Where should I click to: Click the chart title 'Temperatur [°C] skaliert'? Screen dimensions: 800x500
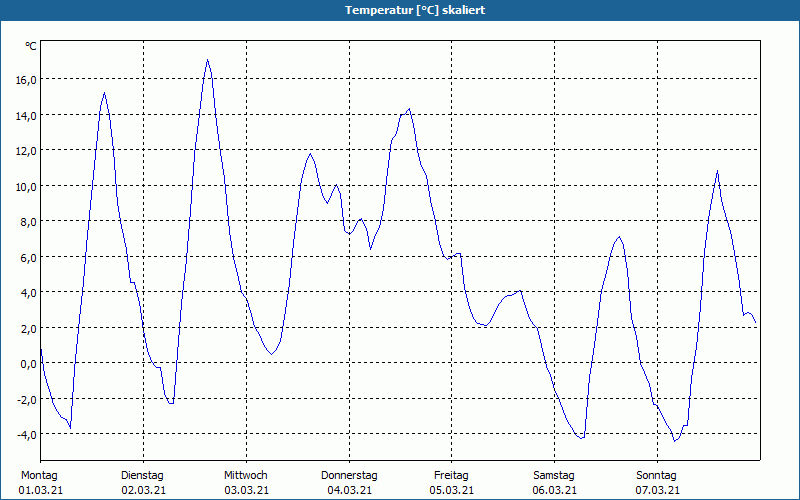point(414,10)
